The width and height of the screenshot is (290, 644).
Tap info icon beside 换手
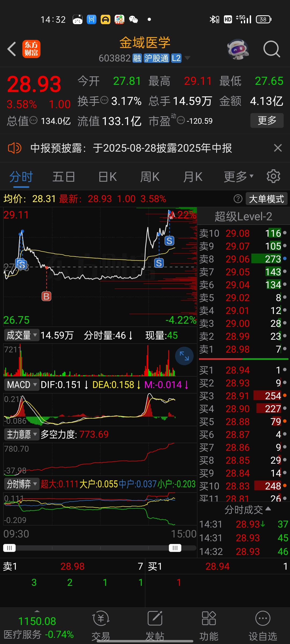(x=104, y=100)
